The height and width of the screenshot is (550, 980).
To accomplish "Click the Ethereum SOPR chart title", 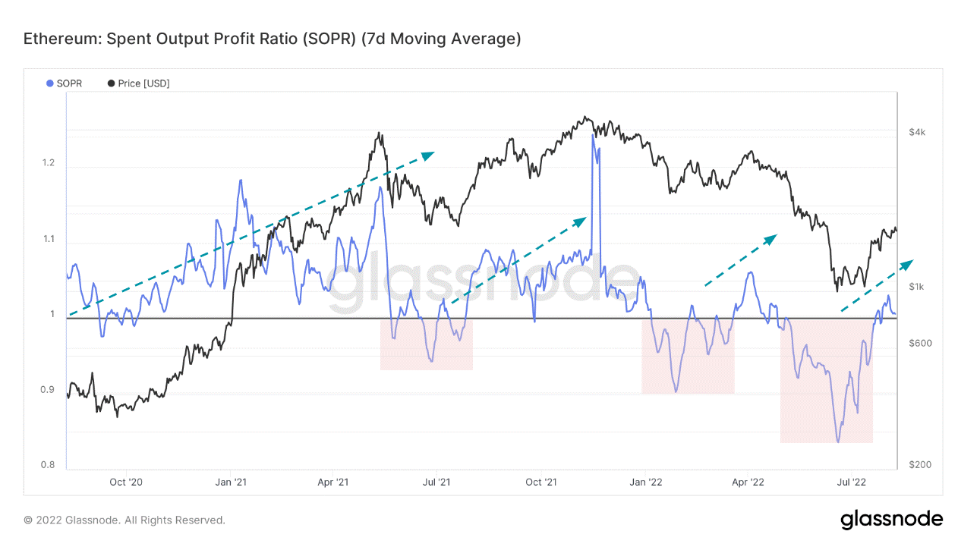I will tap(272, 39).
